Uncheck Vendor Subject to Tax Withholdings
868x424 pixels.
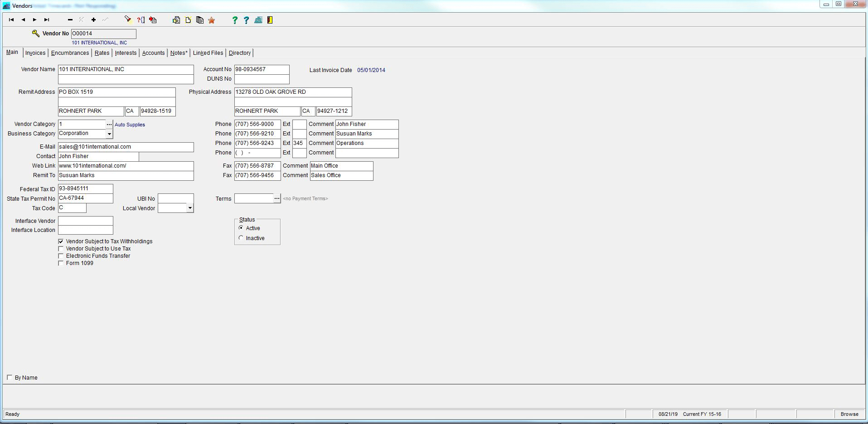click(61, 241)
